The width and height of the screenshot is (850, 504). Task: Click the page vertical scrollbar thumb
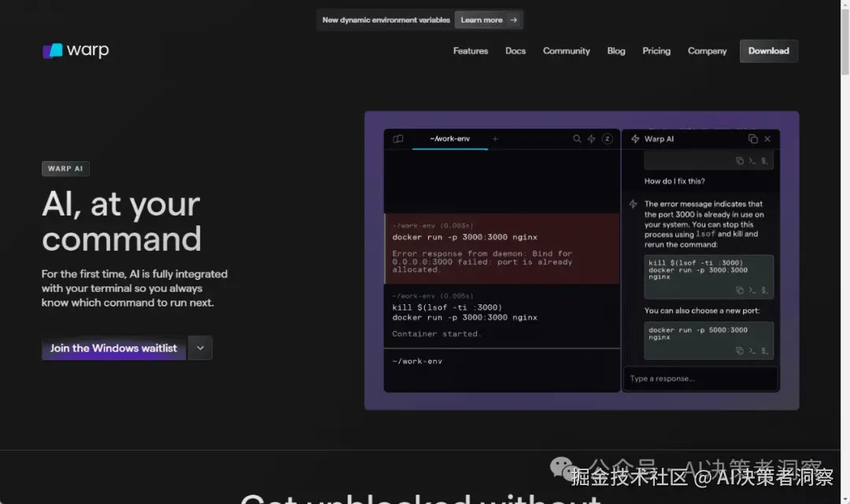(x=845, y=41)
